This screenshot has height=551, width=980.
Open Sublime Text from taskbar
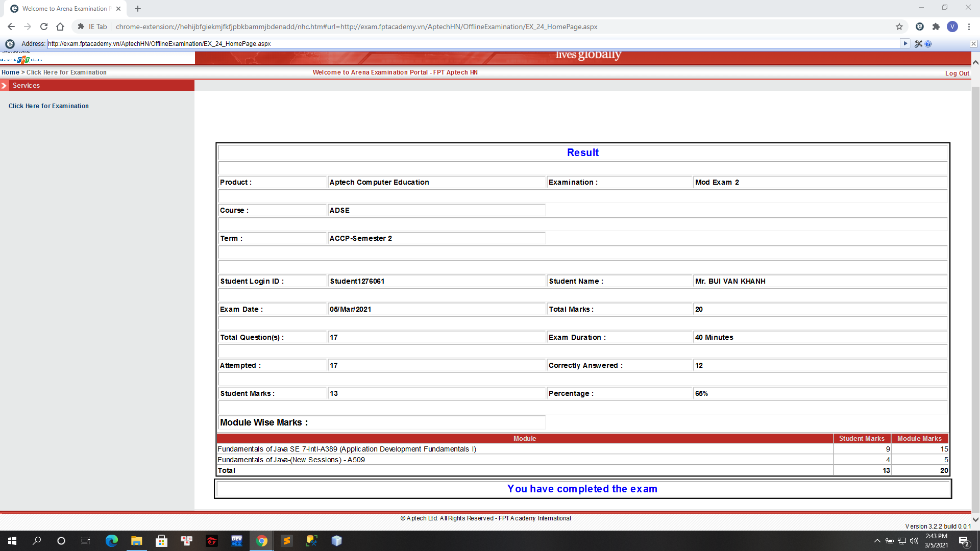286,541
